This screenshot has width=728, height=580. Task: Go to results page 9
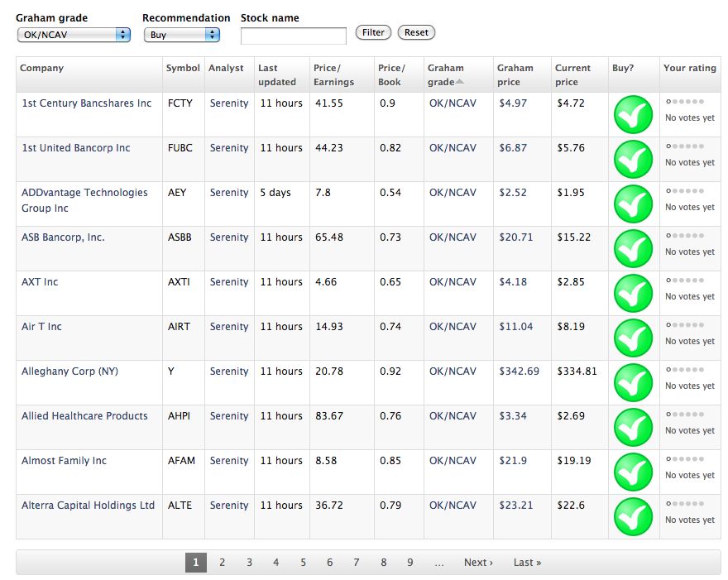pos(410,563)
